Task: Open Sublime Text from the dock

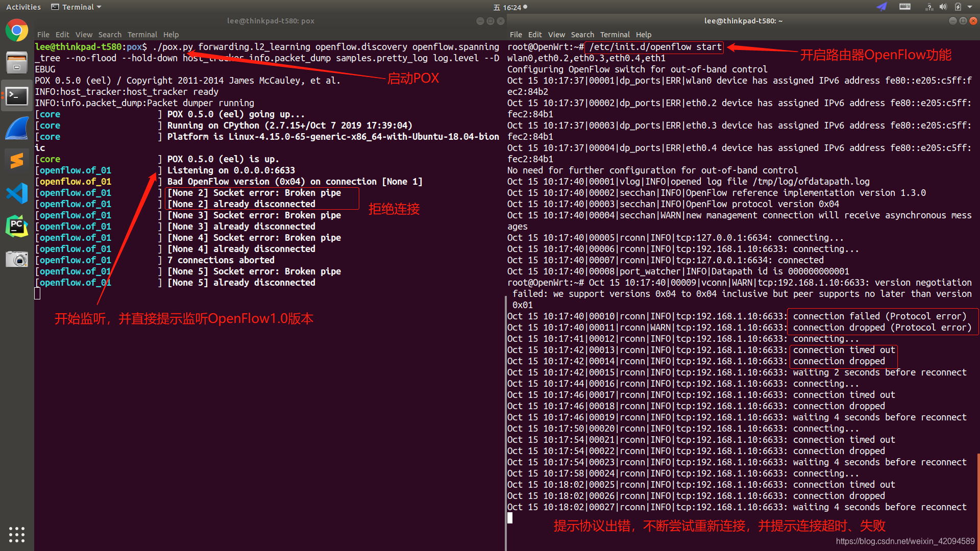Action: pos(17,161)
